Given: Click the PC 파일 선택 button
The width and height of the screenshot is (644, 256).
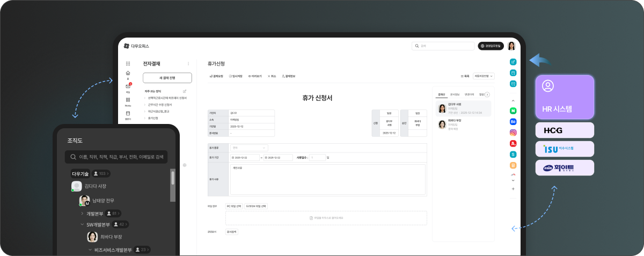Looking at the screenshot, I should [234, 206].
